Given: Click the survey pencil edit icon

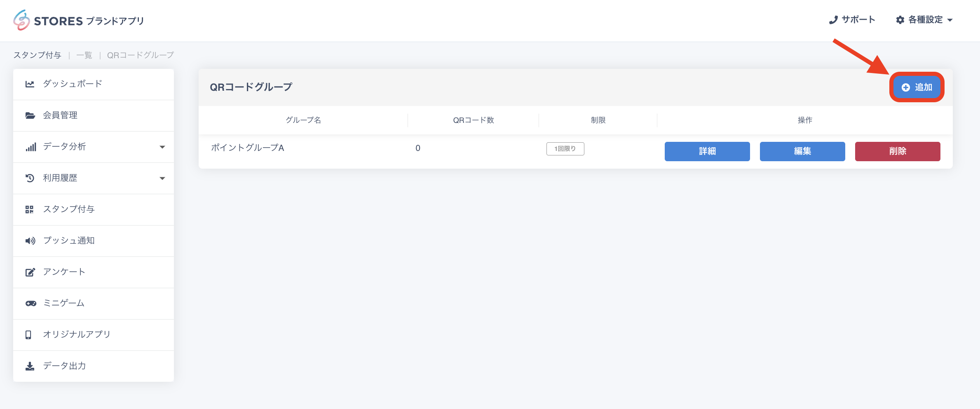Looking at the screenshot, I should (x=30, y=272).
